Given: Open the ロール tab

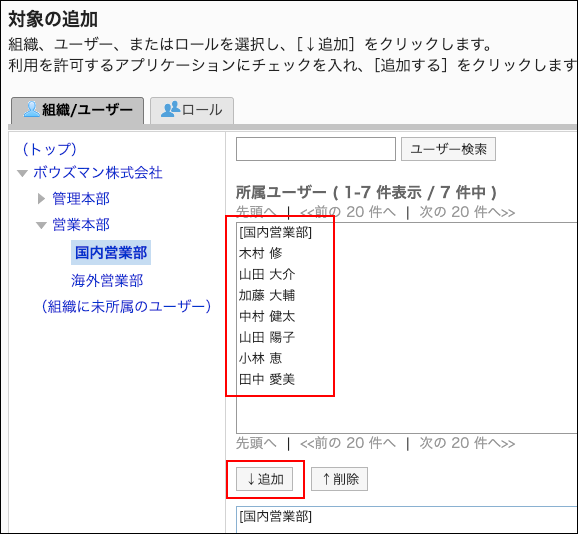Looking at the screenshot, I should click(x=192, y=110).
